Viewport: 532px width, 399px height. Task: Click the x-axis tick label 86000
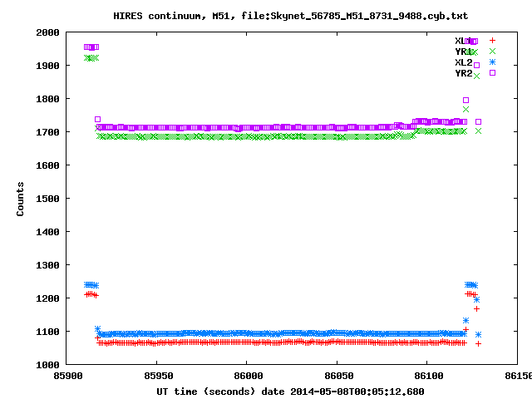(249, 376)
